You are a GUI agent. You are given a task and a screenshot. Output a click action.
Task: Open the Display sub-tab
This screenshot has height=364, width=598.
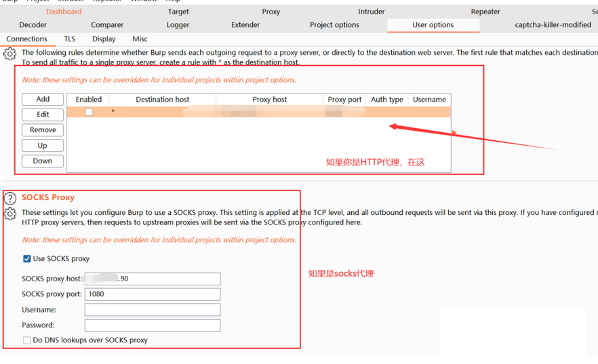tap(104, 39)
